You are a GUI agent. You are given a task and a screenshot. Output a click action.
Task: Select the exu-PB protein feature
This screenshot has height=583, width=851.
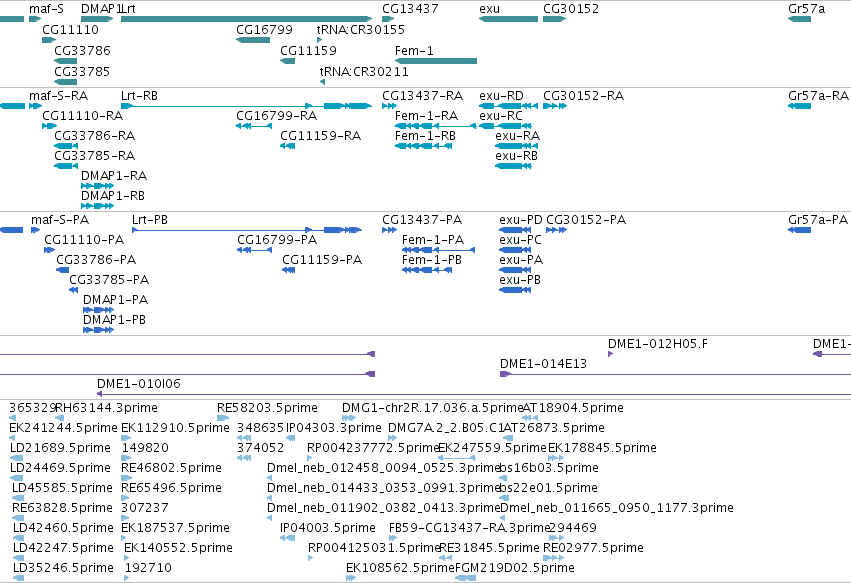[x=515, y=290]
